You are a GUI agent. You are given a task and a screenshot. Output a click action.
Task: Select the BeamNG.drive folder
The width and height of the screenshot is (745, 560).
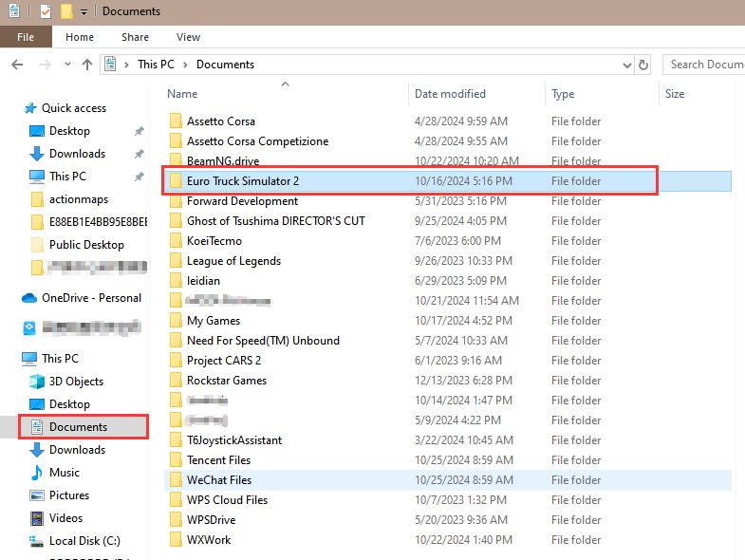tap(223, 160)
